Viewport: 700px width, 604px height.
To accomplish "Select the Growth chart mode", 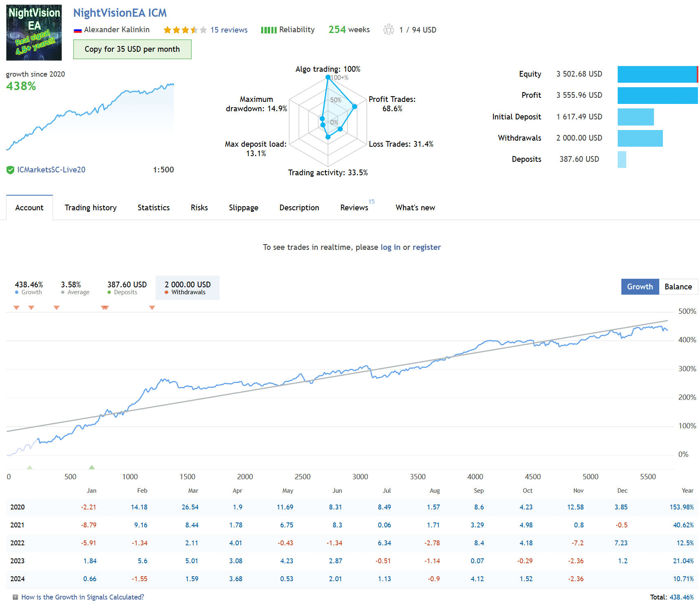I will click(640, 287).
